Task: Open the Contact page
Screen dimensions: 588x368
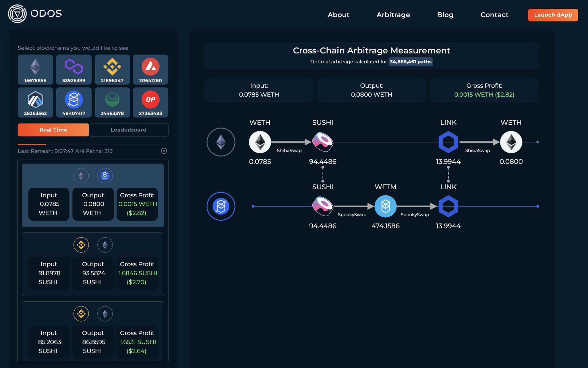Action: (x=494, y=15)
